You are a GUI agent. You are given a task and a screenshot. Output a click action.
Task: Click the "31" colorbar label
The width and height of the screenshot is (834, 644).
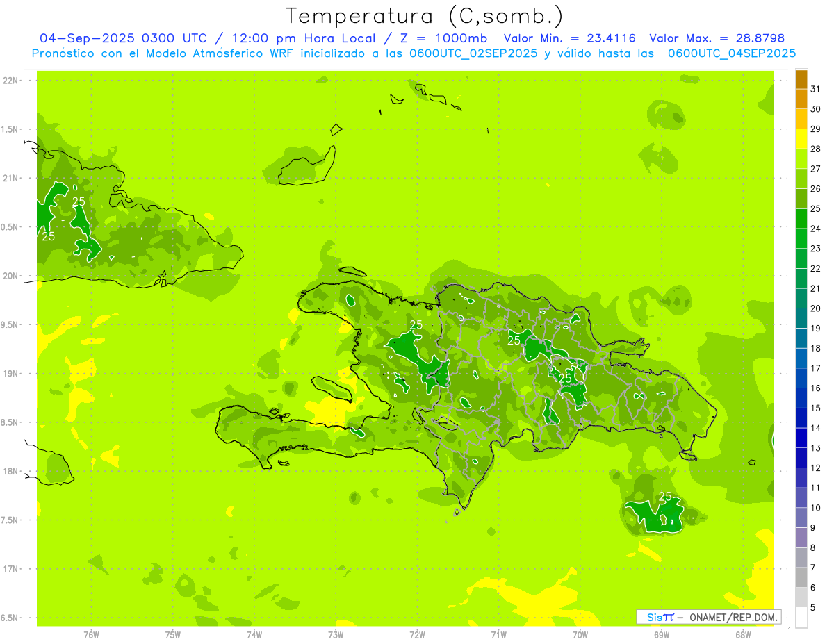click(x=816, y=89)
